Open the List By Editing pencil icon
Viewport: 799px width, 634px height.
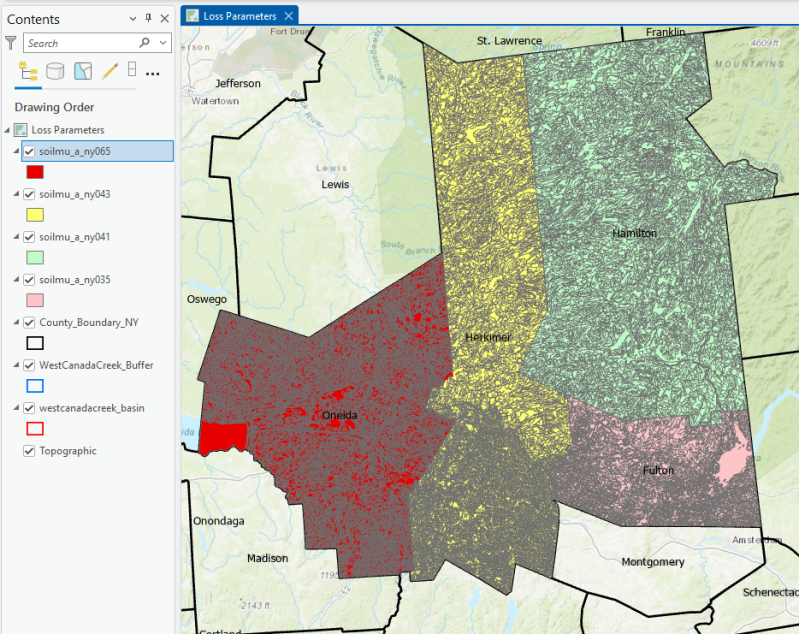click(110, 72)
